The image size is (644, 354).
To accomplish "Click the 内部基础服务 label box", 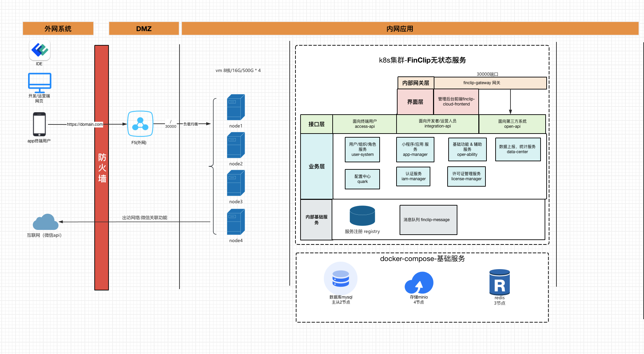I will [316, 220].
